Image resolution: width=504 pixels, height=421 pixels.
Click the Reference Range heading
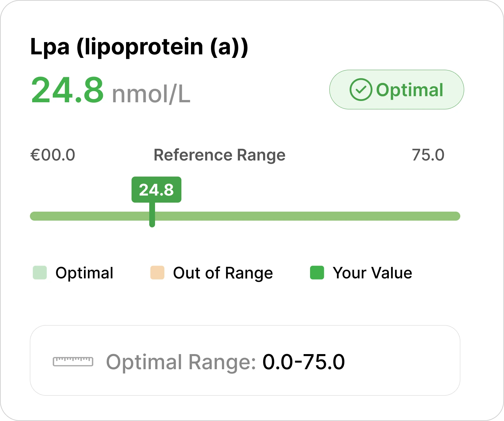(x=219, y=155)
